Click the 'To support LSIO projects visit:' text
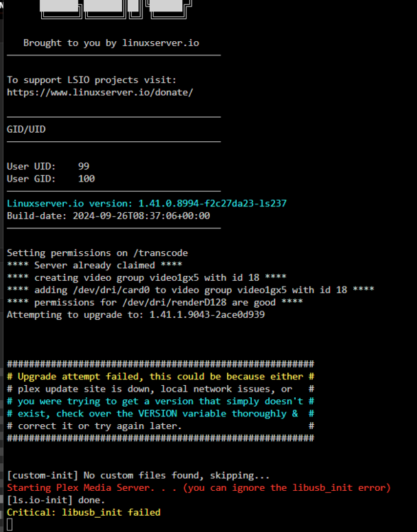This screenshot has width=417, height=532. coord(91,80)
